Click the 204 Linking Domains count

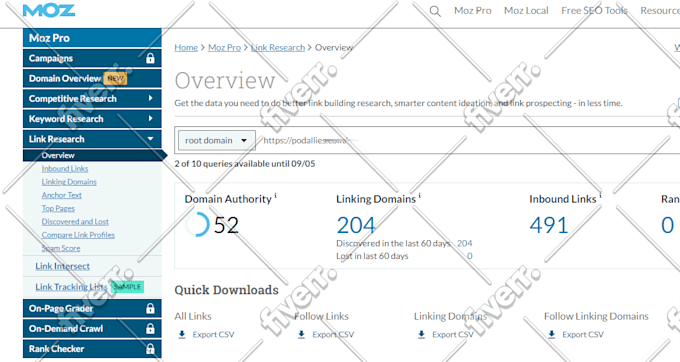click(x=356, y=225)
